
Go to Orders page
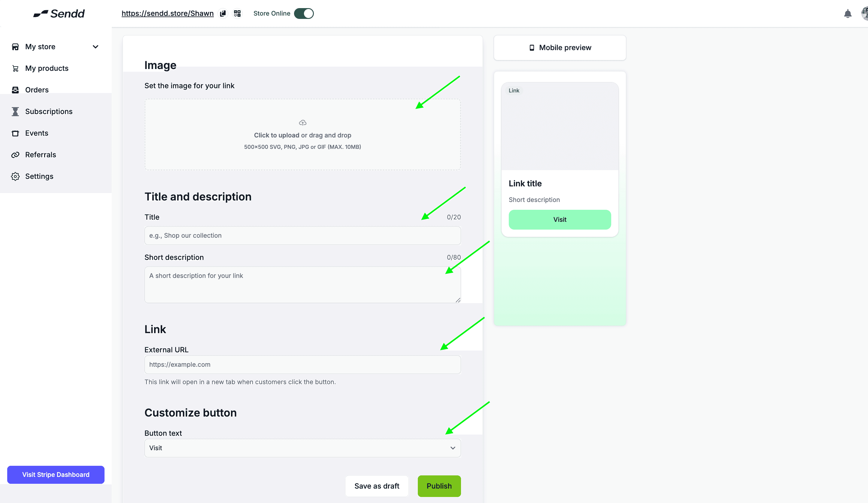coord(37,90)
